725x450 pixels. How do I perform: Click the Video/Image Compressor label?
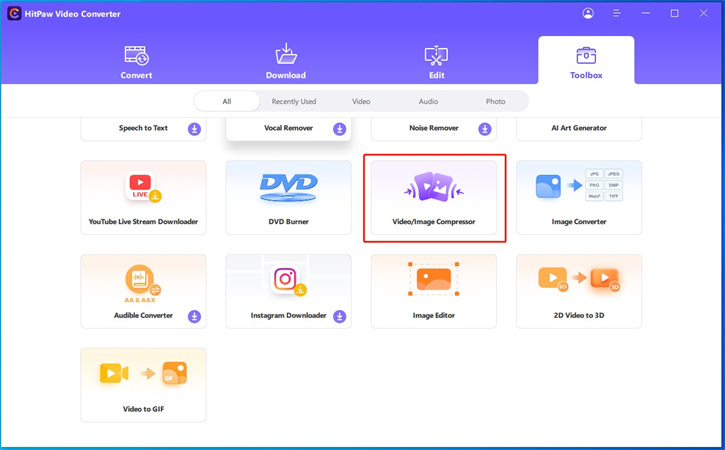coord(434,222)
